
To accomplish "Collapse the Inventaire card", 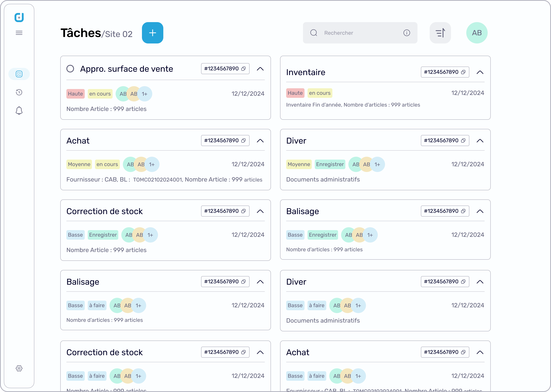I will click(x=480, y=72).
